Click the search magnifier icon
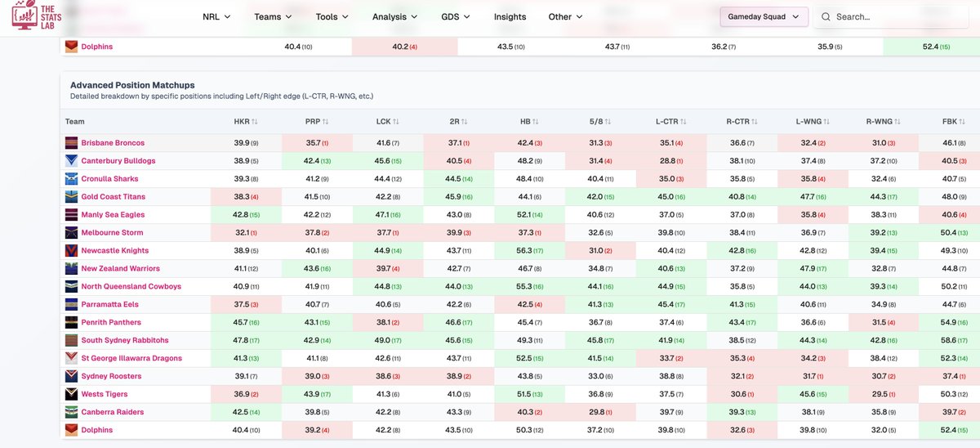980x448 pixels. (x=826, y=16)
